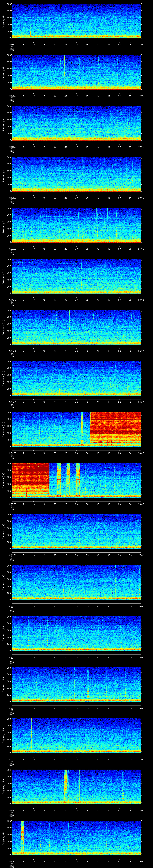The height and width of the screenshot is (868, 153).
Task: Click the red vertical line at 21 seconds in the 14:18:00 spectrogram
Action: pyautogui.click(x=57, y=123)
